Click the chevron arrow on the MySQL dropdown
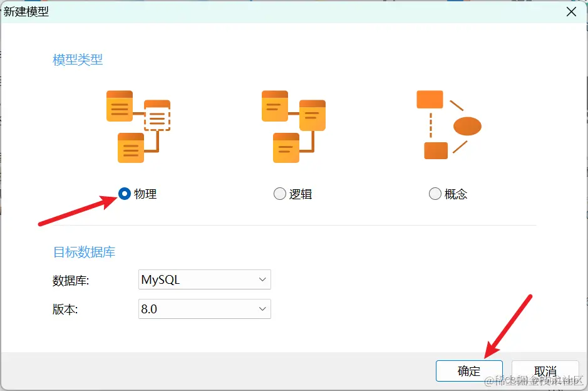588x391 pixels. coord(262,279)
